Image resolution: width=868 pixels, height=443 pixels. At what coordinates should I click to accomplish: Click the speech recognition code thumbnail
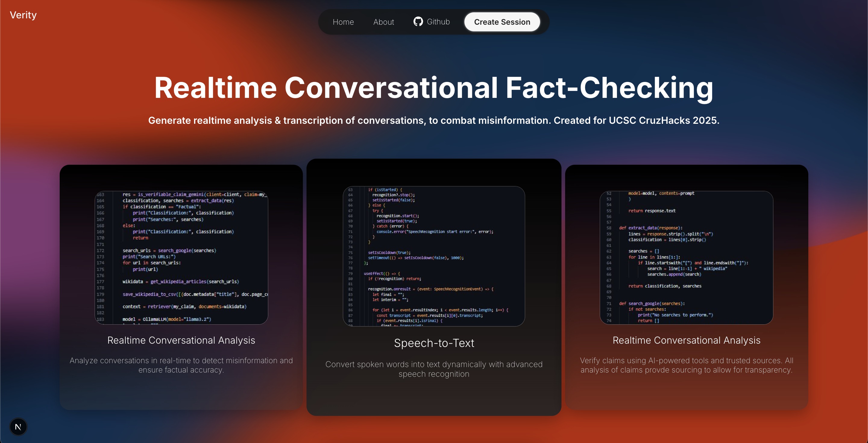pyautogui.click(x=434, y=256)
